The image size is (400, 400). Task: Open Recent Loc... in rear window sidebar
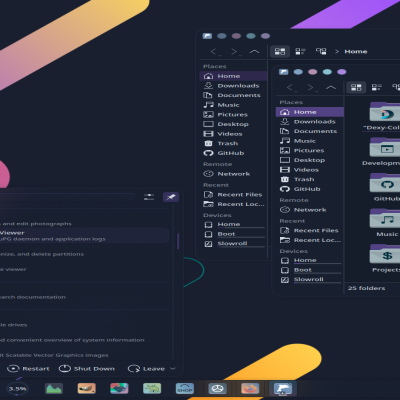click(x=233, y=204)
